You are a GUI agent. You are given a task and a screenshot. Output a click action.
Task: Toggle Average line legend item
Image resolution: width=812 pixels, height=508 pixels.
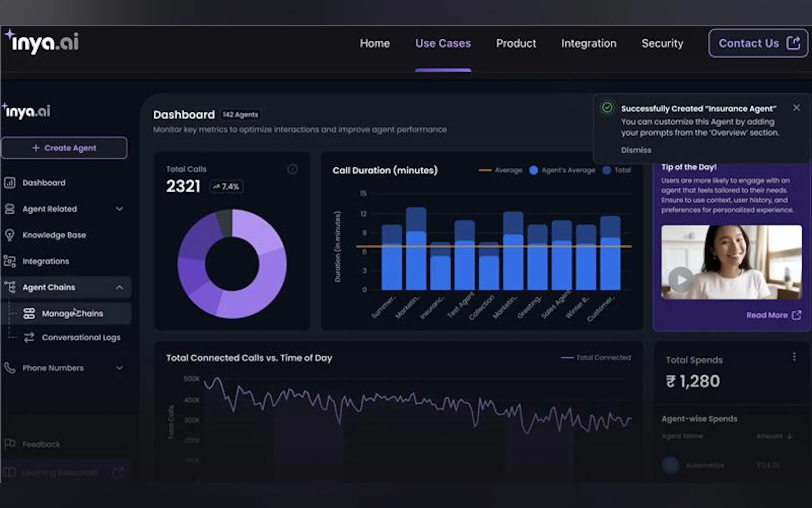click(x=485, y=170)
